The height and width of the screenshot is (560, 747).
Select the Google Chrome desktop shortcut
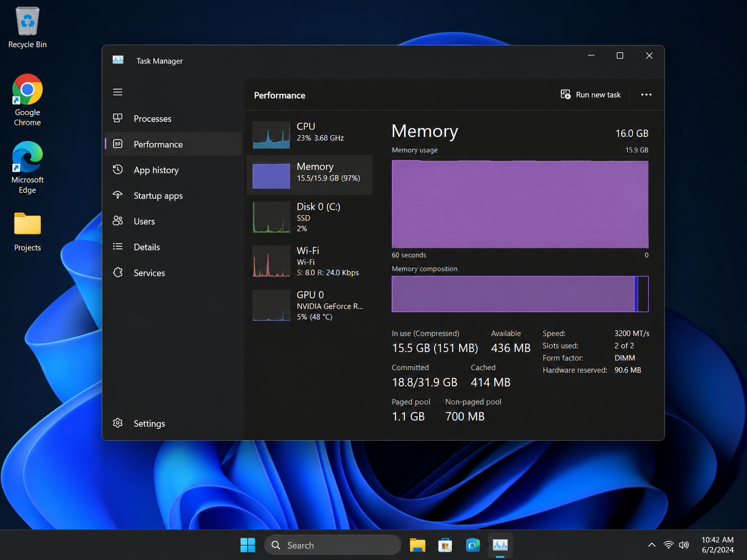coord(27,101)
